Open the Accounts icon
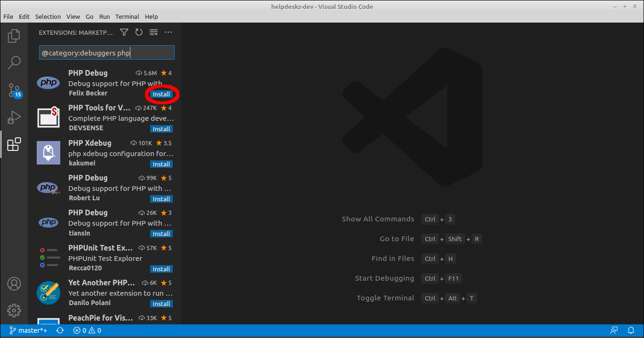The width and height of the screenshot is (644, 338). tap(14, 284)
